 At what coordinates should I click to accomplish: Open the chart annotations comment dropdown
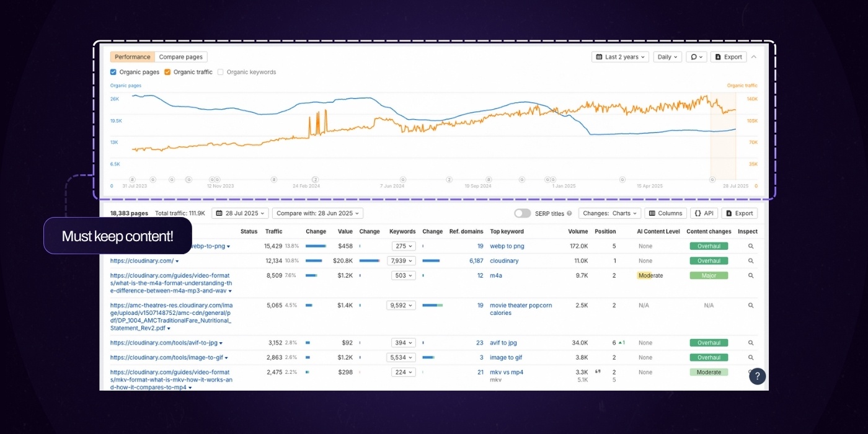(697, 57)
